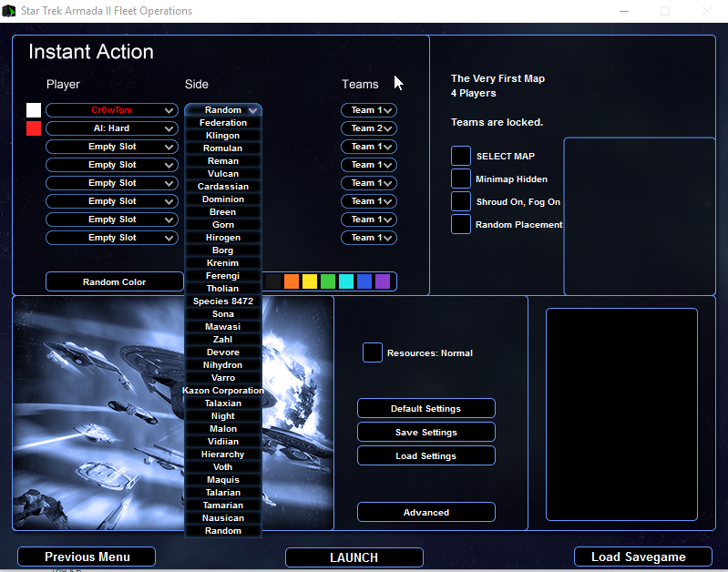The width and height of the screenshot is (728, 572).
Task: Open the AI: Hard player dropdown
Action: point(112,128)
